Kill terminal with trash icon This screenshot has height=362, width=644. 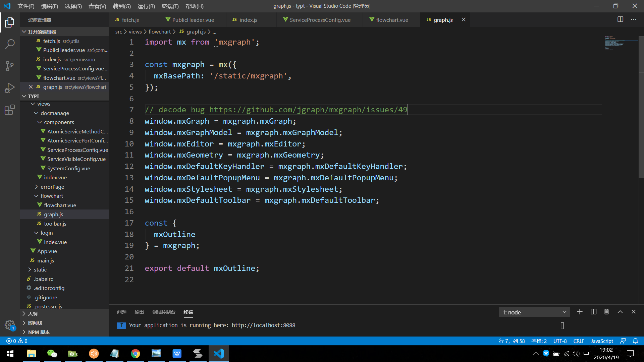[x=606, y=312]
